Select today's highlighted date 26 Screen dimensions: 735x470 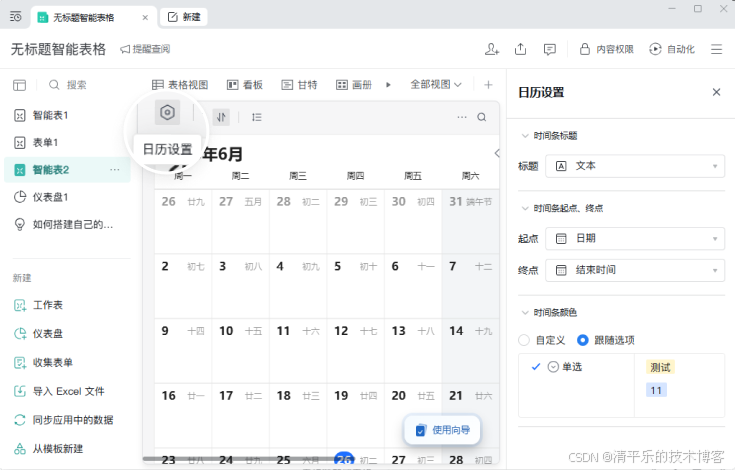coord(344,459)
